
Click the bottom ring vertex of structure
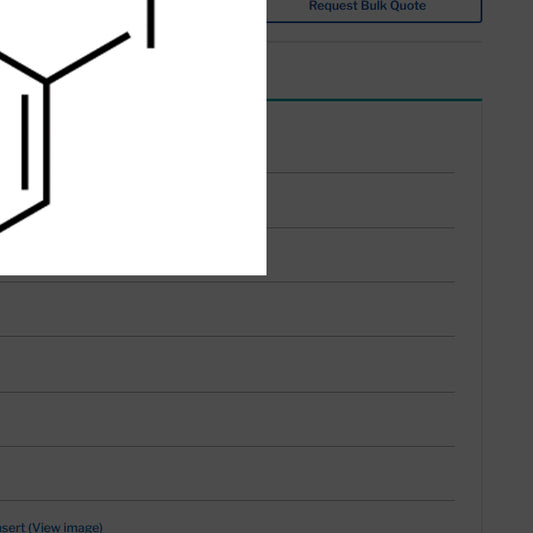[x=47, y=203]
